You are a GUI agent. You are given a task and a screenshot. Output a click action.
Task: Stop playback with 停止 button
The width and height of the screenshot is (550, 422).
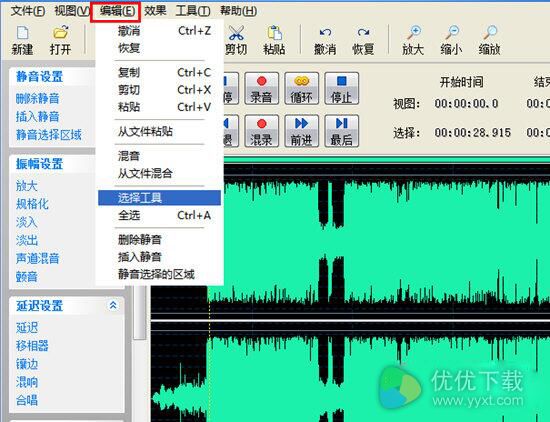pyautogui.click(x=342, y=88)
